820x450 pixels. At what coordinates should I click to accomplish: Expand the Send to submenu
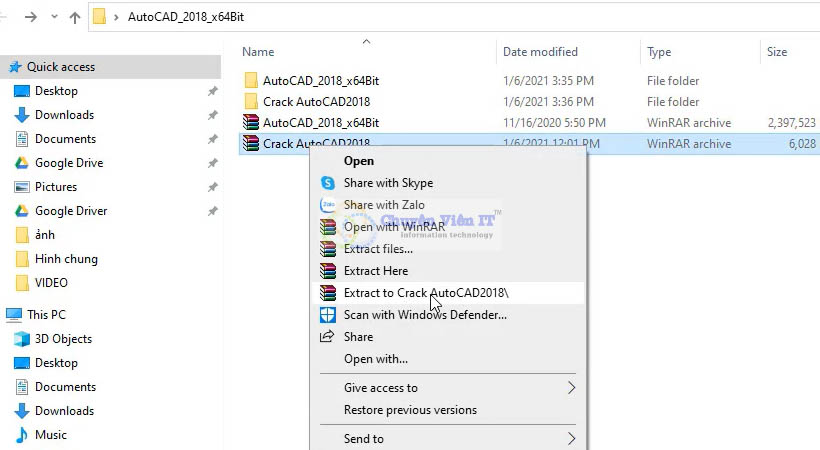(x=448, y=438)
